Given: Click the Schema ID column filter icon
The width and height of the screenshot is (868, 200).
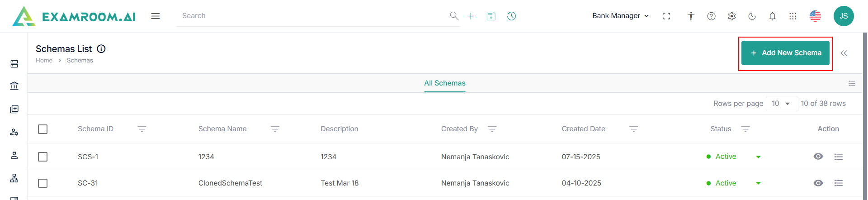Looking at the screenshot, I should (142, 129).
